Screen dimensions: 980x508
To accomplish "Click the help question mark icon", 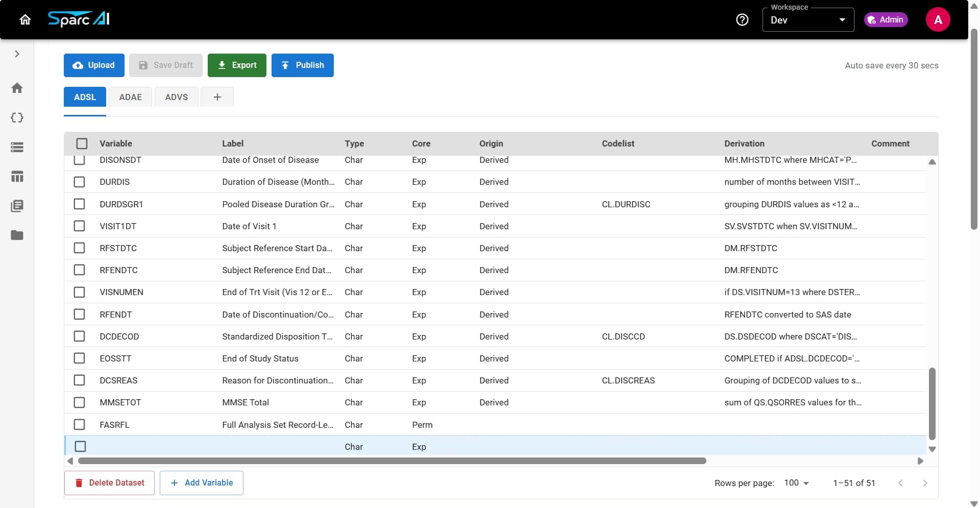I will pyautogui.click(x=742, y=19).
